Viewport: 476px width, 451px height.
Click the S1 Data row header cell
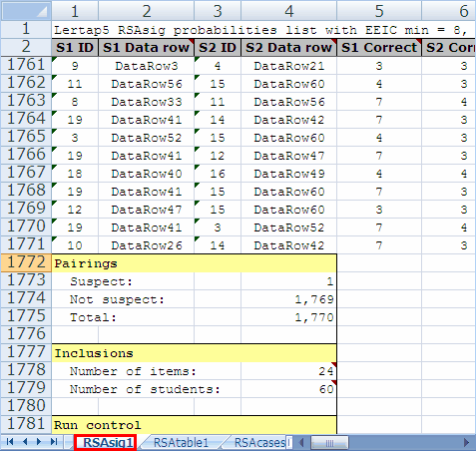(x=147, y=47)
